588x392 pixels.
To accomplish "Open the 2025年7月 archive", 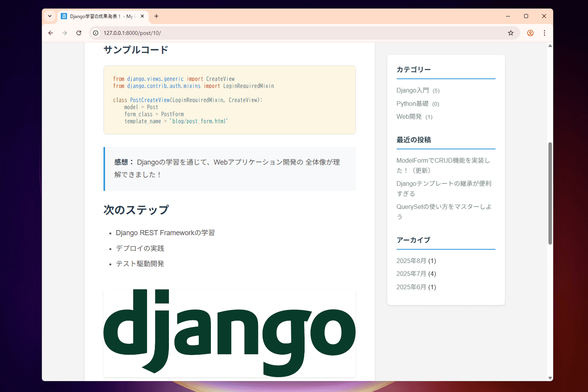I will click(x=411, y=274).
